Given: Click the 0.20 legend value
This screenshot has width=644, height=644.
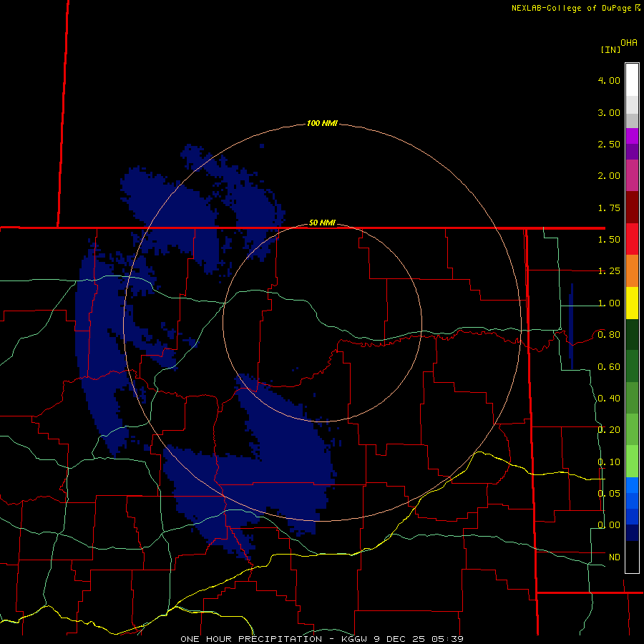Looking at the screenshot, I should coord(609,430).
